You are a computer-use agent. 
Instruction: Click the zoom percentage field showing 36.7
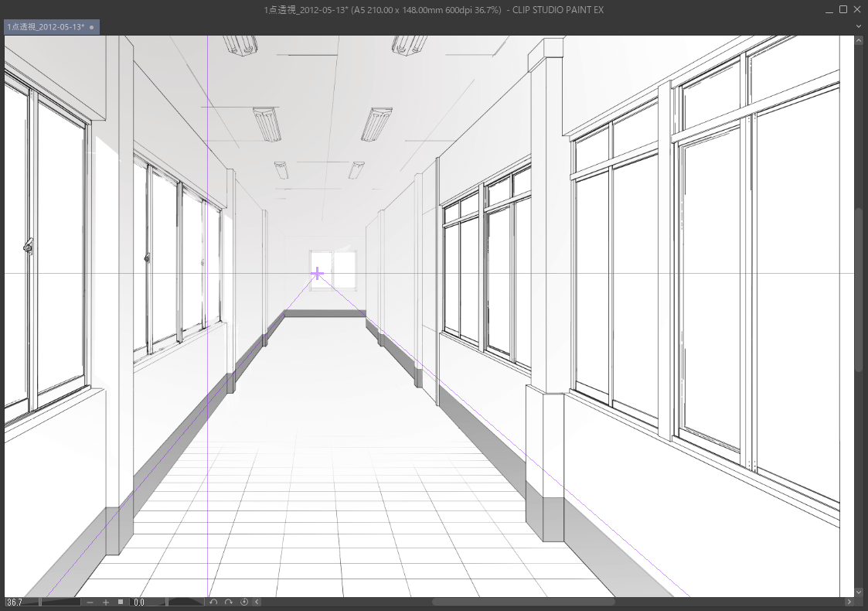[x=21, y=602]
